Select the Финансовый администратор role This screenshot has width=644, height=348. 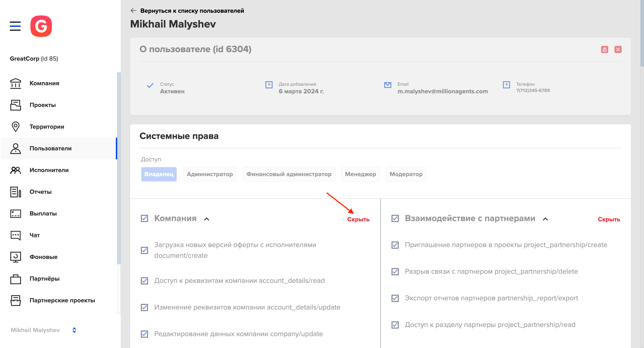click(x=289, y=174)
